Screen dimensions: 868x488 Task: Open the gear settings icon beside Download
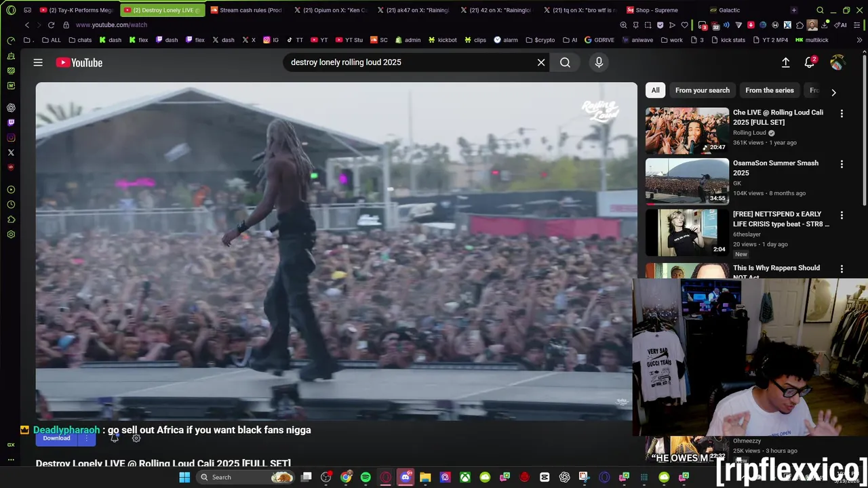[136, 439]
